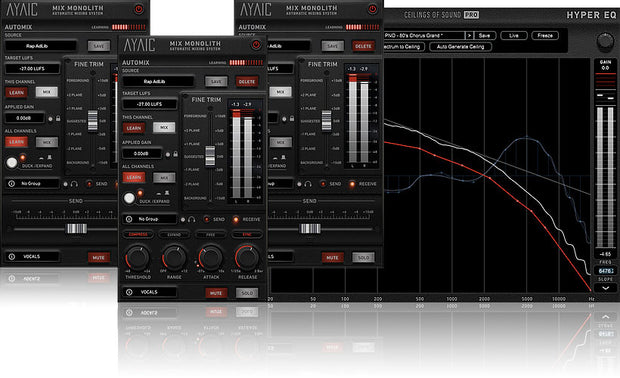Toggle the SEND LED in left window
Viewport: 620px width, 378px height.
click(x=89, y=184)
